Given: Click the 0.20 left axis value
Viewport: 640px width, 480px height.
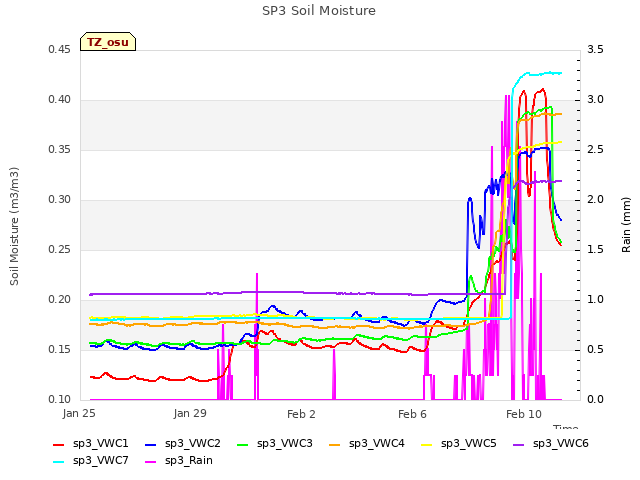Looking at the screenshot, I should coord(60,300).
